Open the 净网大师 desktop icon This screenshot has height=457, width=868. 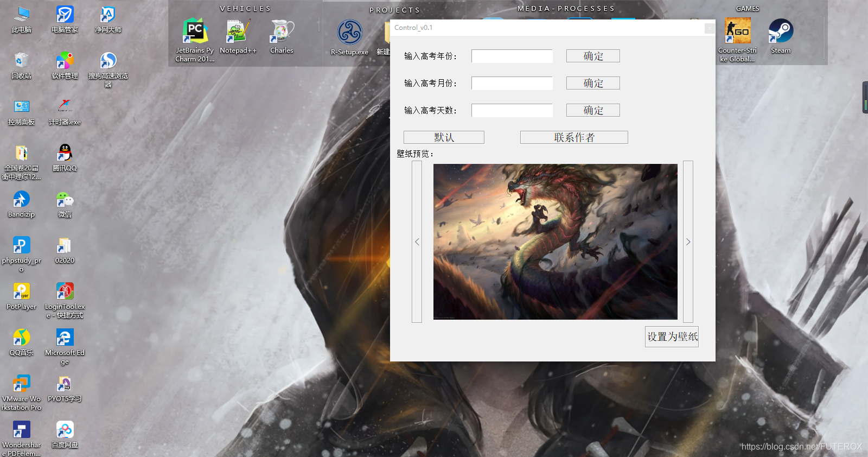(108, 20)
